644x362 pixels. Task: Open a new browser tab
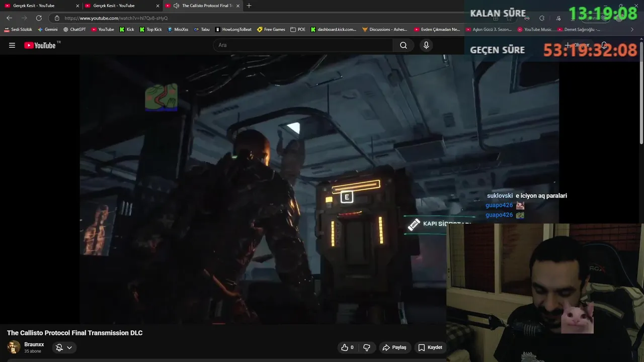pyautogui.click(x=249, y=6)
